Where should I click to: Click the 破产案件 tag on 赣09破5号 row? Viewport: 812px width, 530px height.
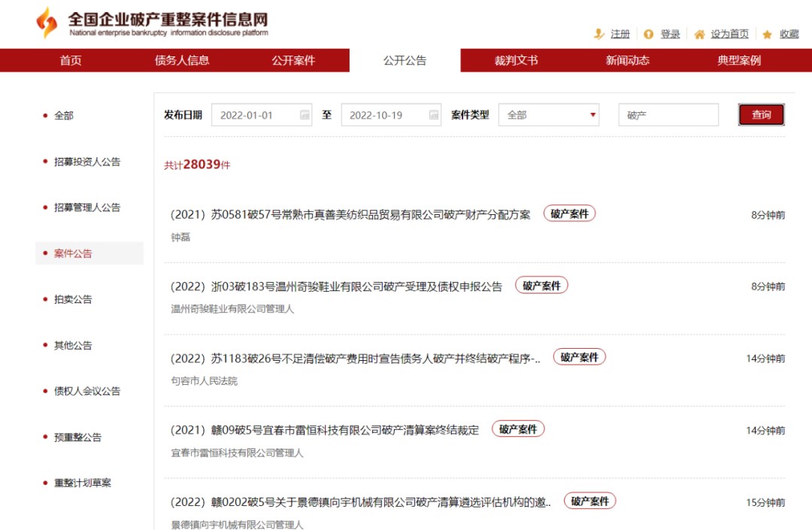click(518, 429)
